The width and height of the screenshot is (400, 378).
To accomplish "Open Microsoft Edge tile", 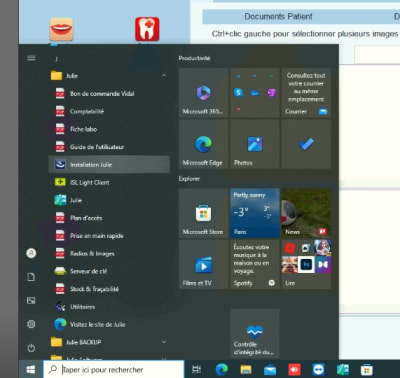I will point(203,144).
